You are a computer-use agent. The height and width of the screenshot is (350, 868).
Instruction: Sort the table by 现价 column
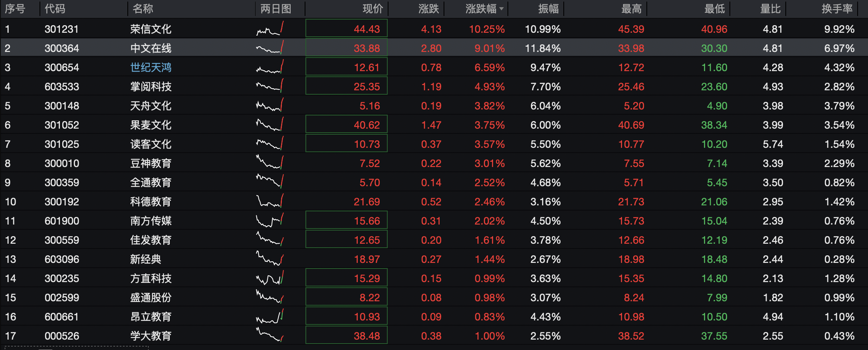373,9
